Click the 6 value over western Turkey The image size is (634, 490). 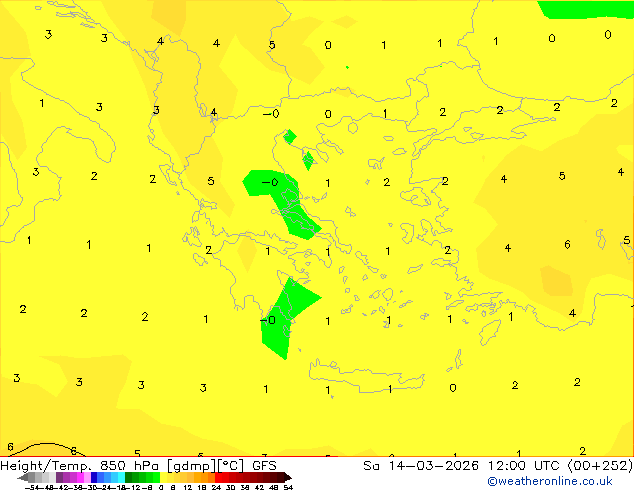pos(567,244)
